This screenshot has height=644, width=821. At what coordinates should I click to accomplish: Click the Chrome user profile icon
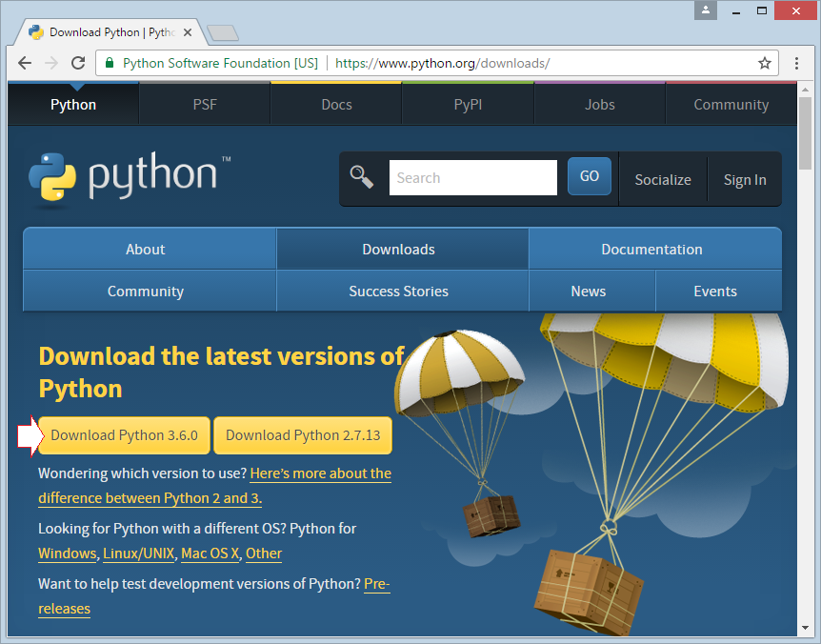tap(706, 10)
